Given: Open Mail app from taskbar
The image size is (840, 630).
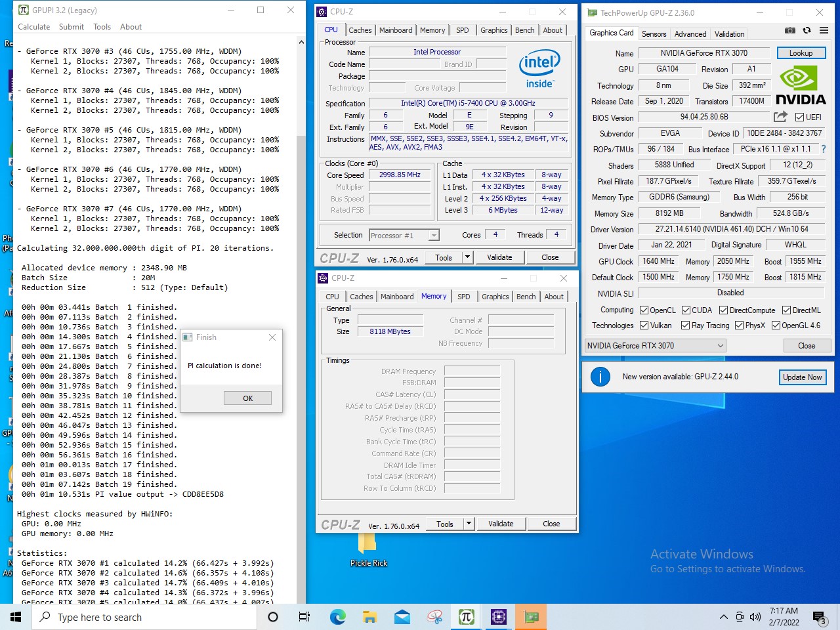Looking at the screenshot, I should [402, 617].
